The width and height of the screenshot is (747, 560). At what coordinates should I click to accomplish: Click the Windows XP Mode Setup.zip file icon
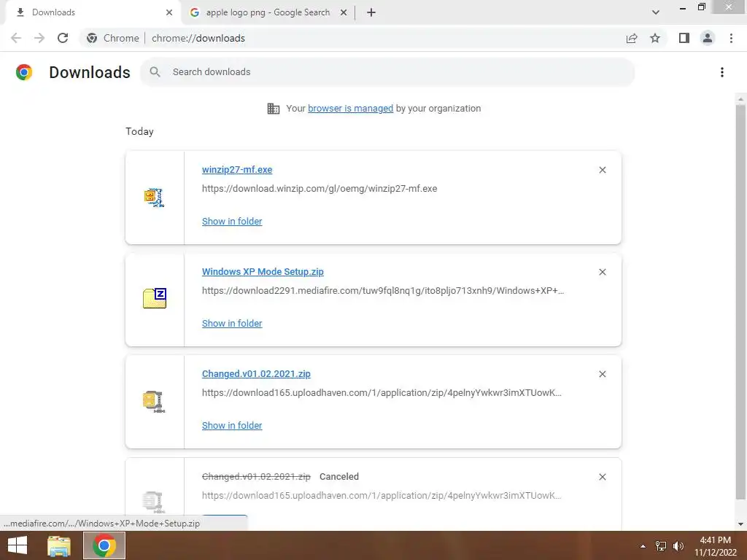155,298
